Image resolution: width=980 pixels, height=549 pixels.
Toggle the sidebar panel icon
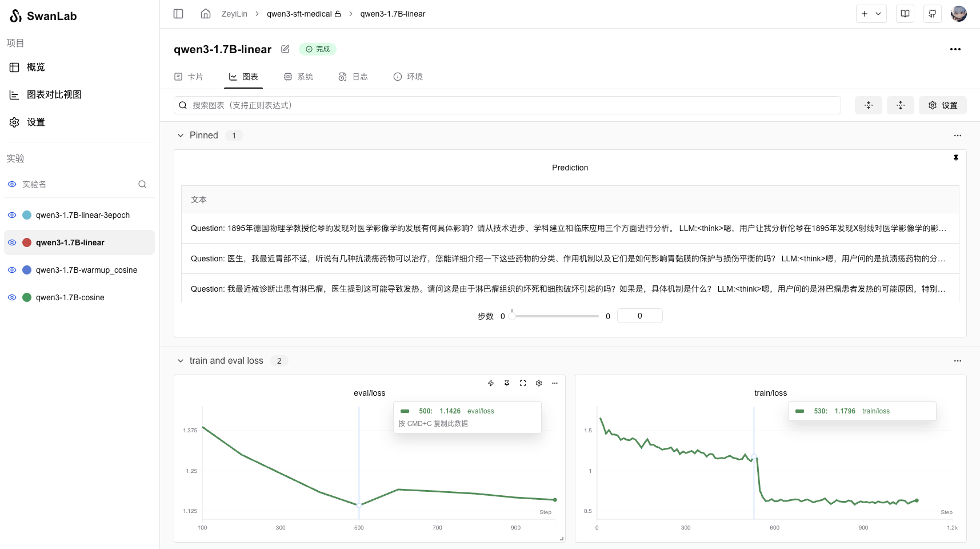[178, 14]
